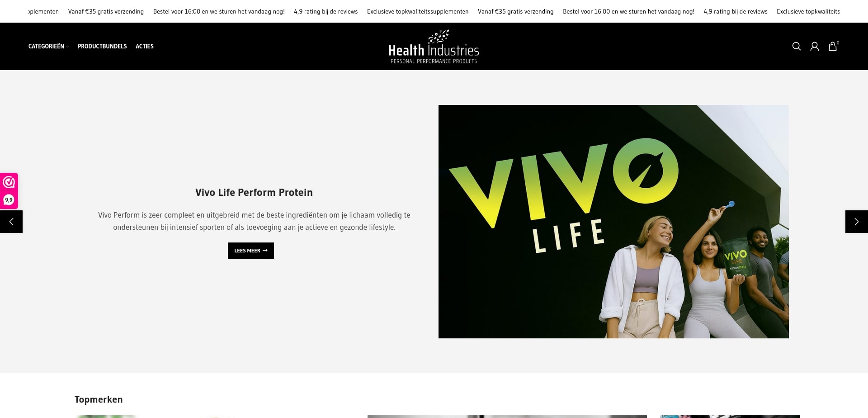Viewport: 868px width, 418px height.
Task: Expand the Categorieën dropdown menu
Action: [48, 46]
